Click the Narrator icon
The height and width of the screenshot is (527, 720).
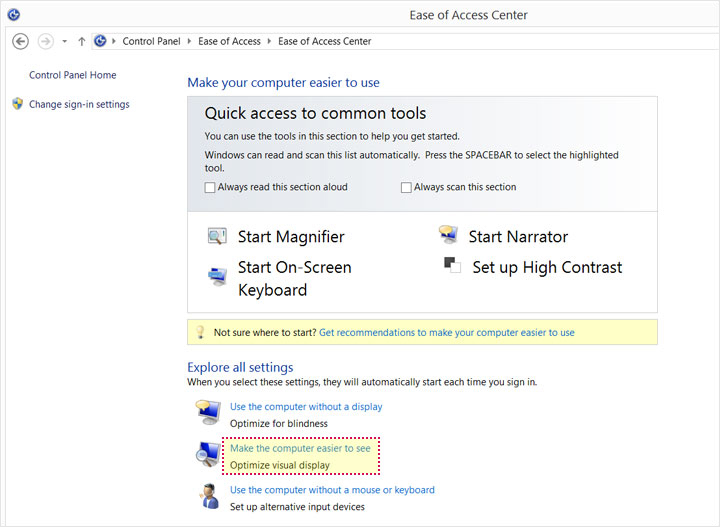[448, 235]
